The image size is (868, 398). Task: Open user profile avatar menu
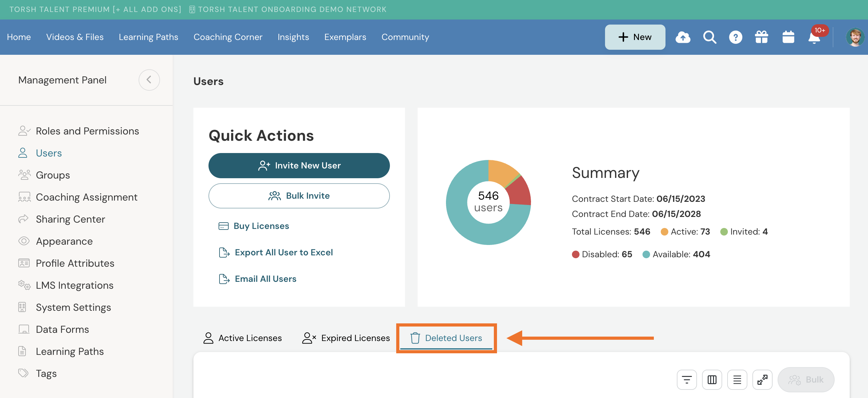coord(855,37)
